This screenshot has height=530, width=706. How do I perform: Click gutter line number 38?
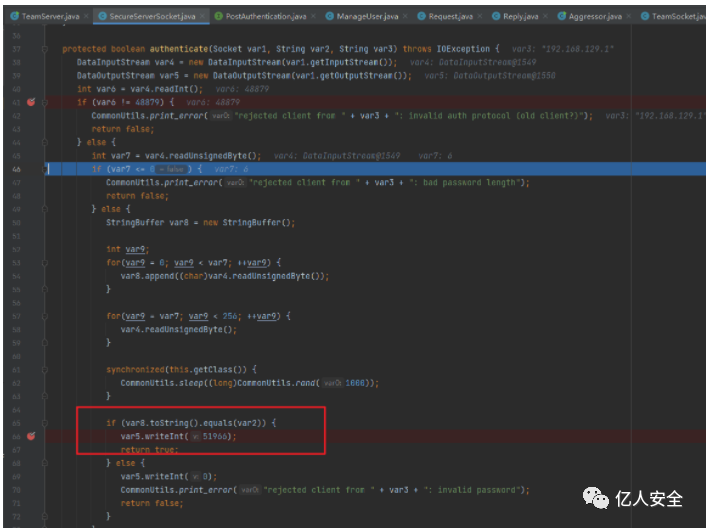point(17,62)
